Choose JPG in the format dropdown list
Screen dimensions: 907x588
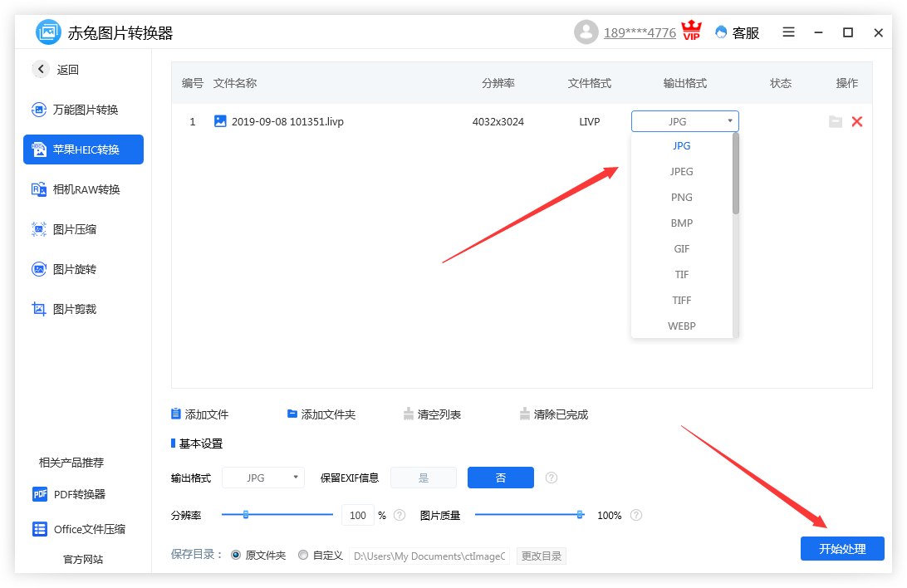[681, 145]
